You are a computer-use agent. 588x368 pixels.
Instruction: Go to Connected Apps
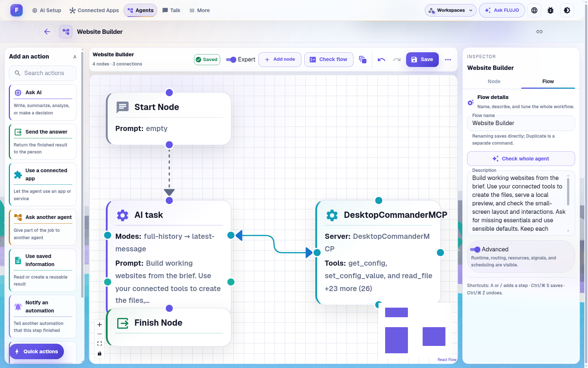coord(94,10)
